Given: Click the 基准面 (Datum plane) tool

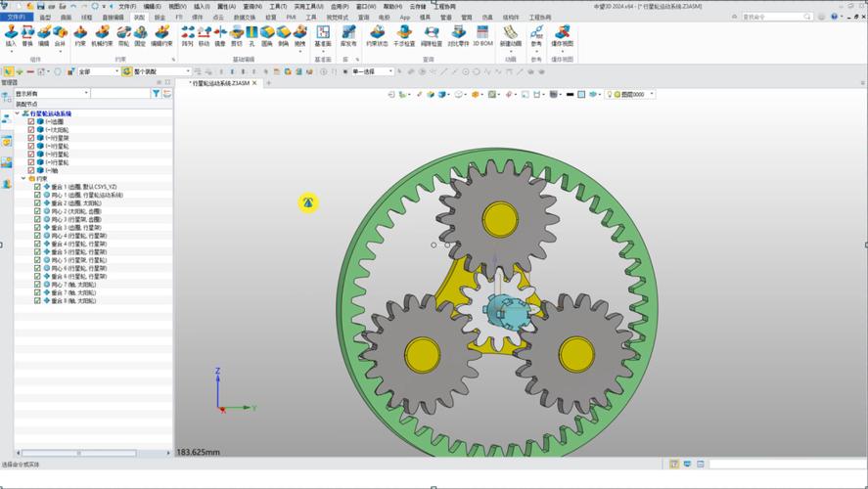Looking at the screenshot, I should (x=323, y=36).
